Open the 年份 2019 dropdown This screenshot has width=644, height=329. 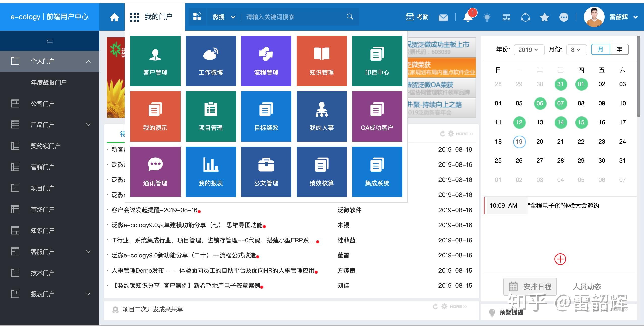[x=529, y=50]
